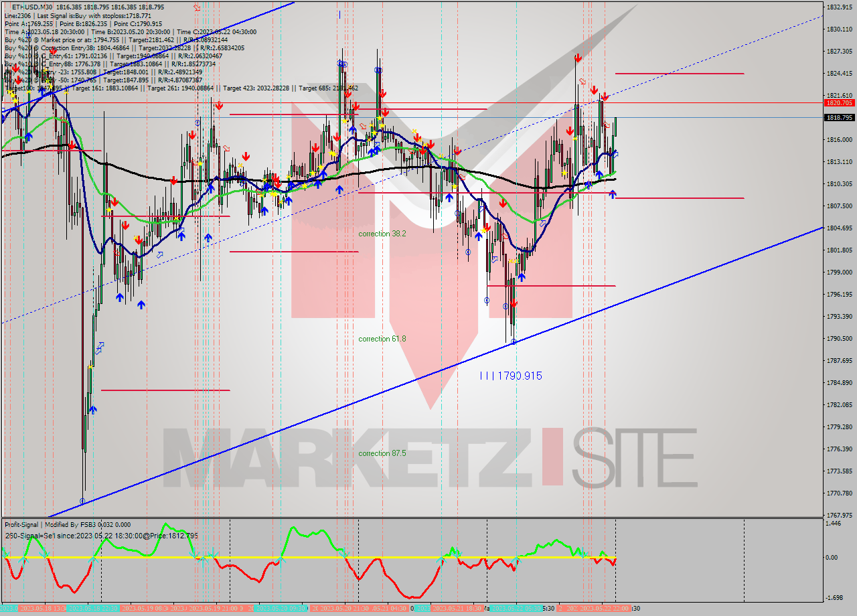The width and height of the screenshot is (857, 616).
Task: Click the 1770.780 price axis label
Action: click(x=839, y=493)
